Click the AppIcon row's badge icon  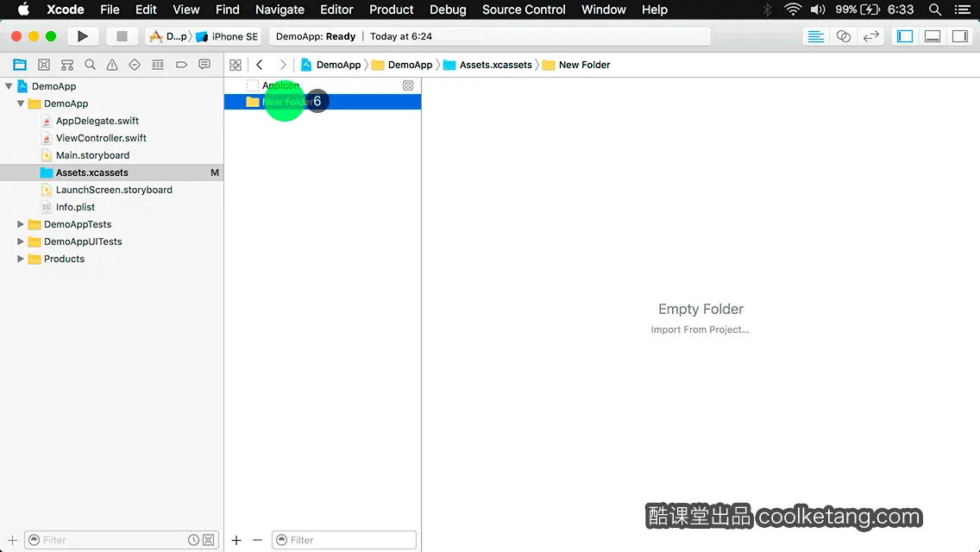pos(408,85)
